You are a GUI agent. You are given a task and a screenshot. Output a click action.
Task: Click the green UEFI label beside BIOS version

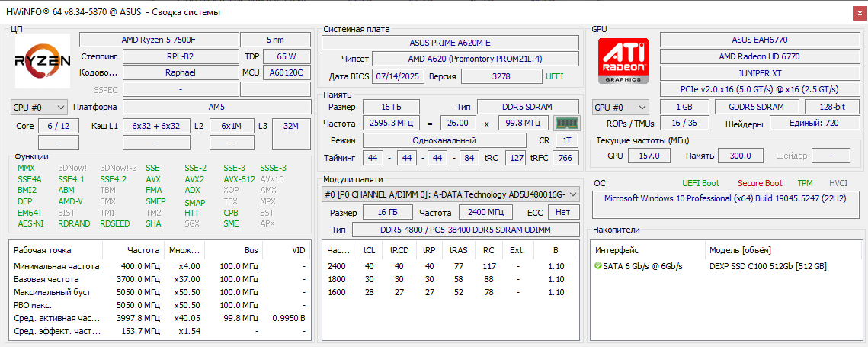pyautogui.click(x=555, y=76)
